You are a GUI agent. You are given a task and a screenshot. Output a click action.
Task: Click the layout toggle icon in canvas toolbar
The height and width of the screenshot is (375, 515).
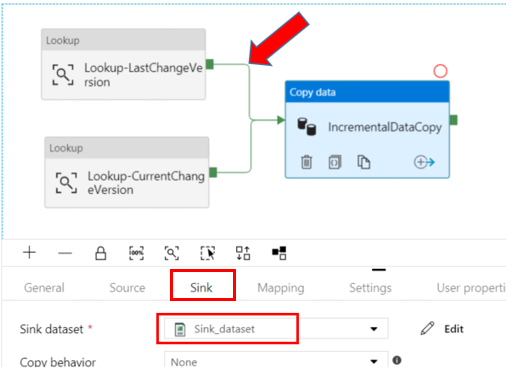click(279, 253)
